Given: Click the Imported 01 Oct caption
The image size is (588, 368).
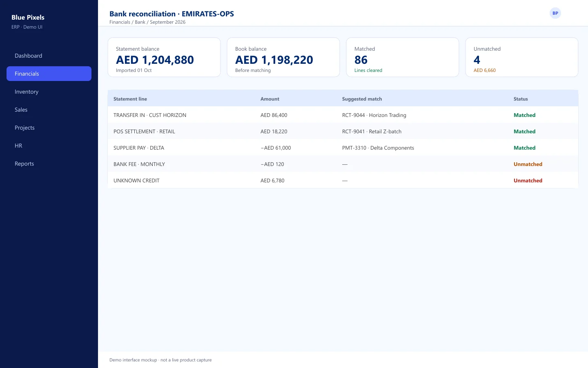Looking at the screenshot, I should click(x=134, y=70).
